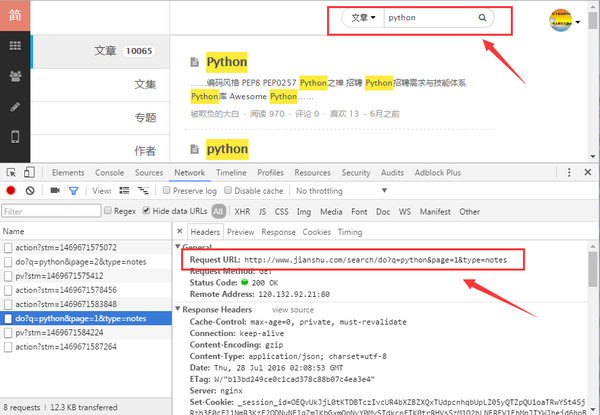Click the red record network log button
The image size is (600, 415).
tap(11, 190)
